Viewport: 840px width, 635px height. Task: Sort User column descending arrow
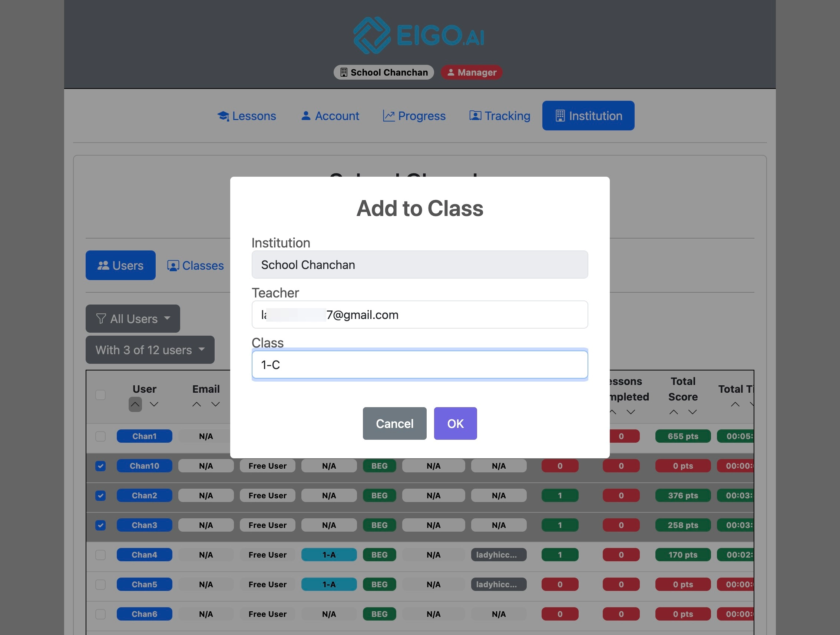[x=154, y=404]
